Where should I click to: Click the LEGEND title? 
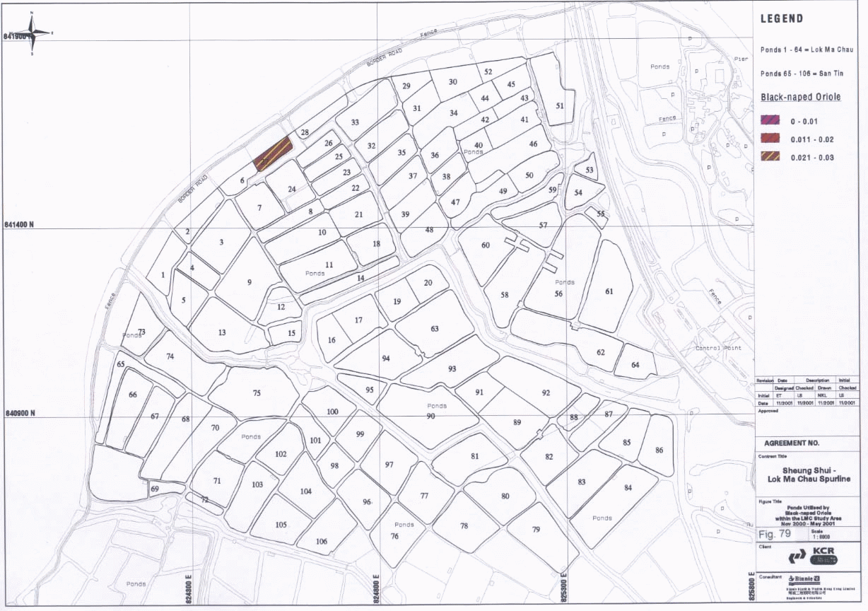point(781,19)
